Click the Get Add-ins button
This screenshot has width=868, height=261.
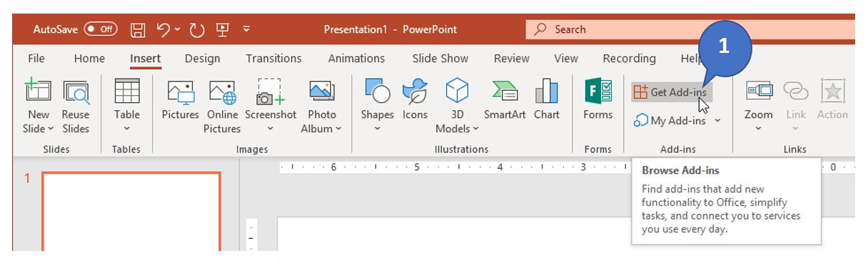coord(671,92)
